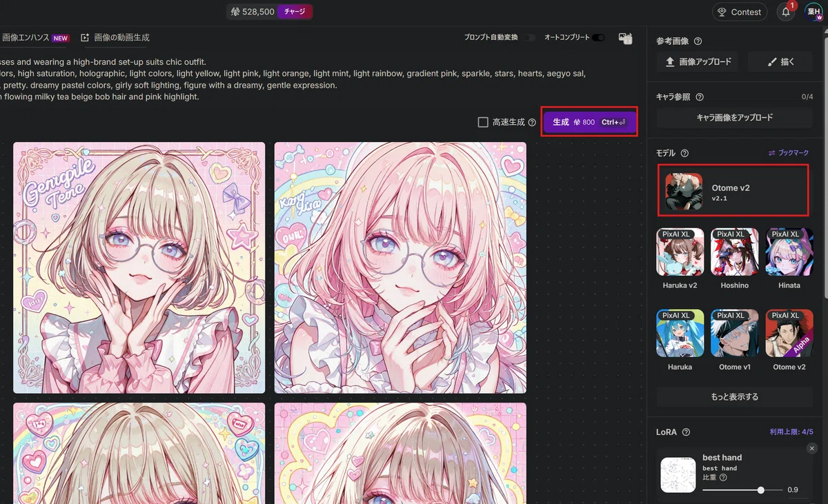
Task: Toggle the プロンプト自動変換 switch
Action: pos(528,37)
